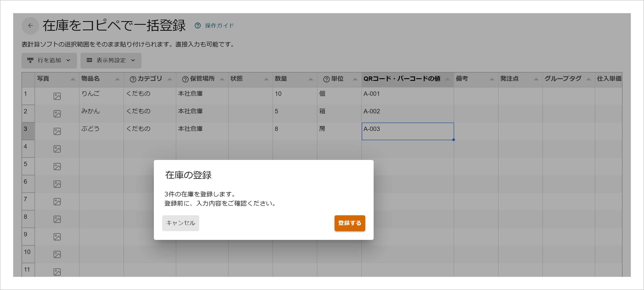
Task: Select the A-002 barcode cell
Action: click(x=408, y=114)
